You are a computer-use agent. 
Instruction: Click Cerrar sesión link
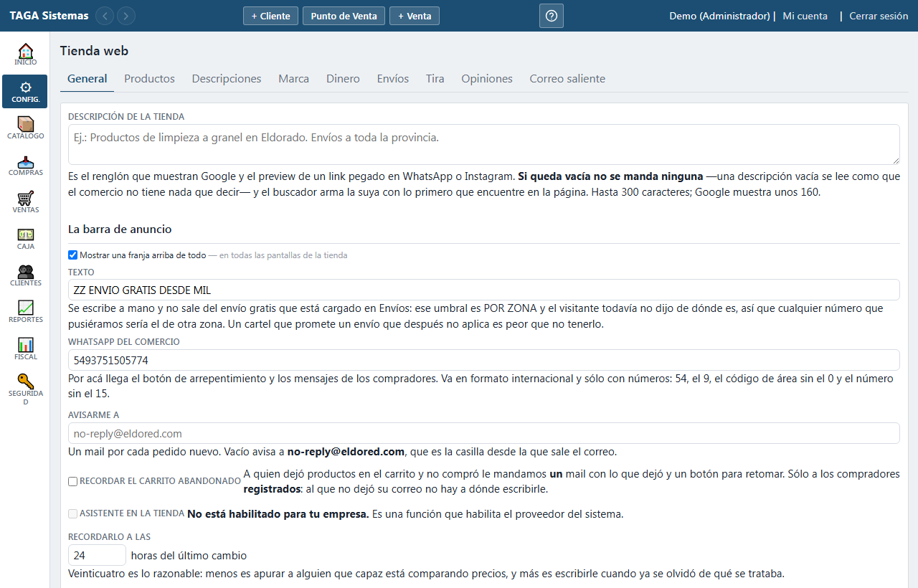879,16
